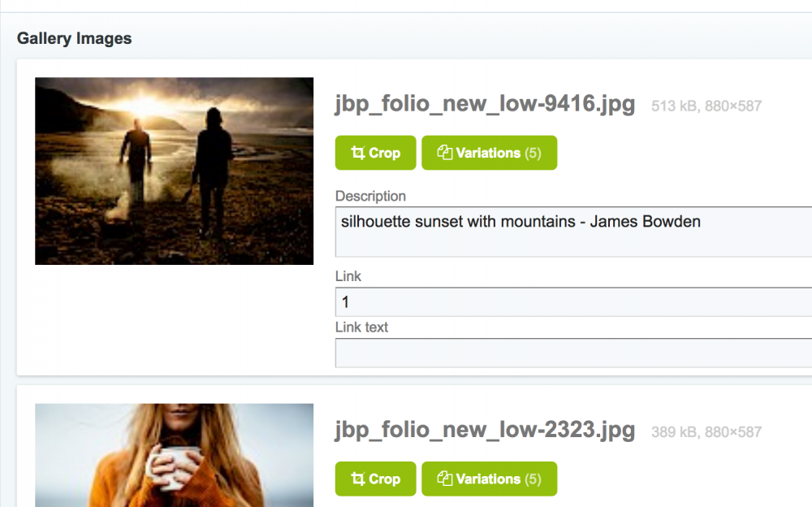Click the crop icon for the sunset image
812x507 pixels.
357,153
